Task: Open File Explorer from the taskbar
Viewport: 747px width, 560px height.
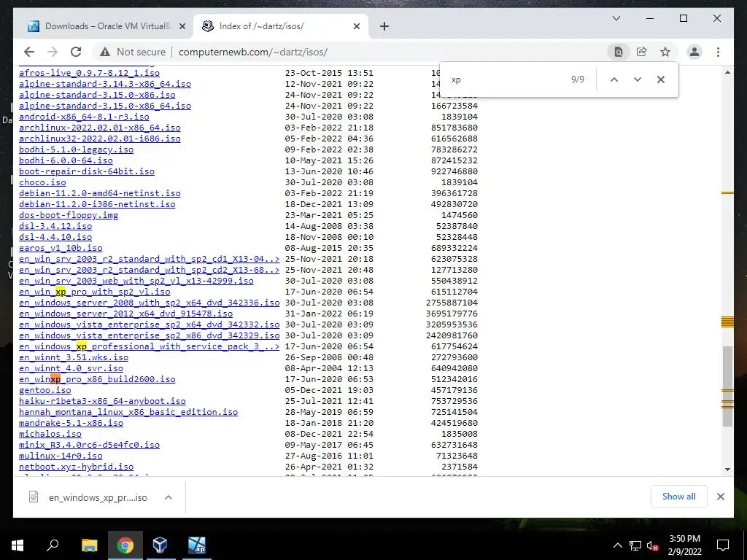Action: pyautogui.click(x=89, y=545)
